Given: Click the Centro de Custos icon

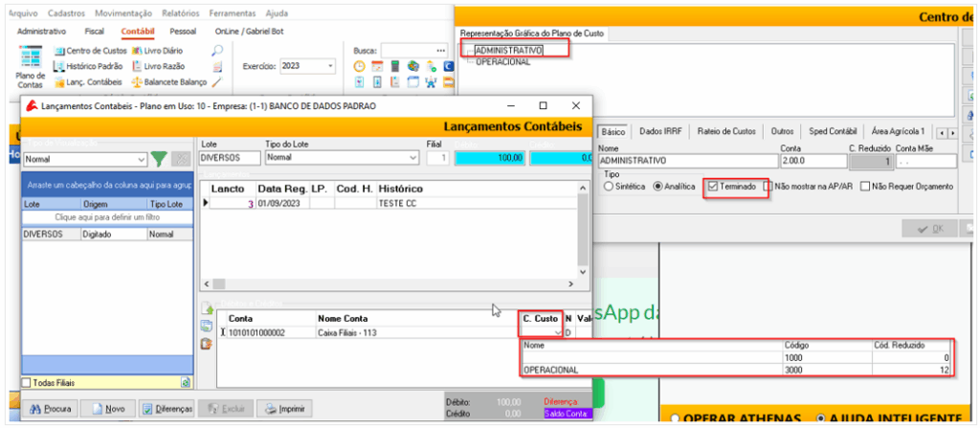Looking at the screenshot, I should tap(59, 51).
